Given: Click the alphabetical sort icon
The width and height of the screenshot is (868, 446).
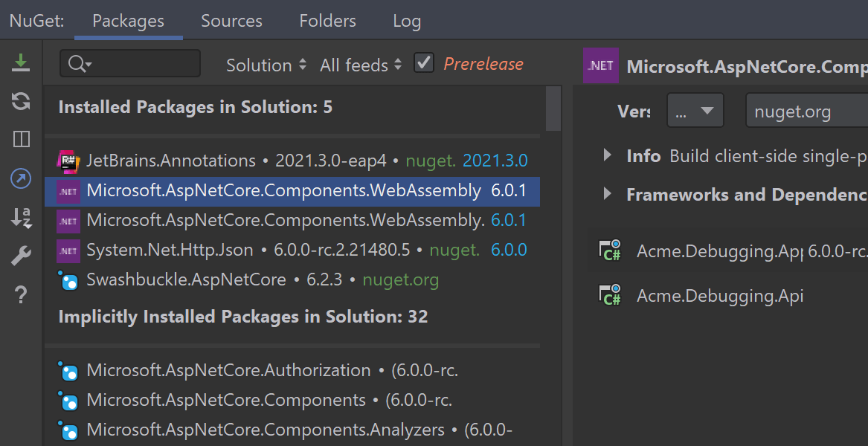Looking at the screenshot, I should coord(21,218).
